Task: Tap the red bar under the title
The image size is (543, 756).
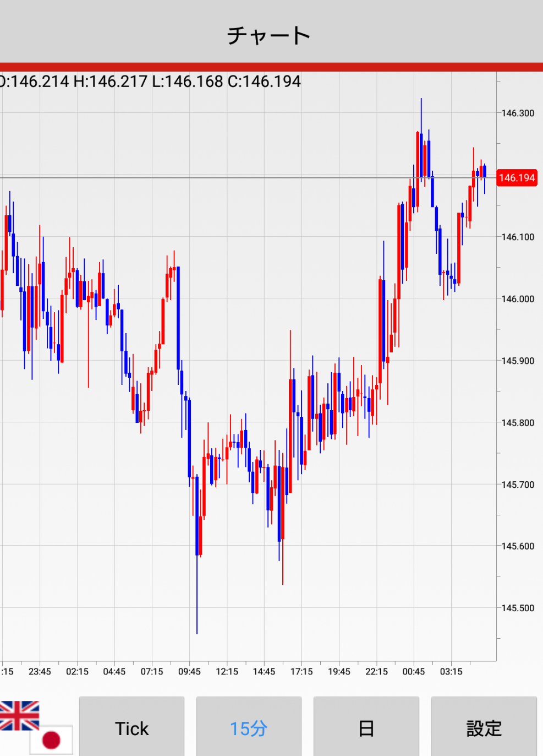Action: 271,67
